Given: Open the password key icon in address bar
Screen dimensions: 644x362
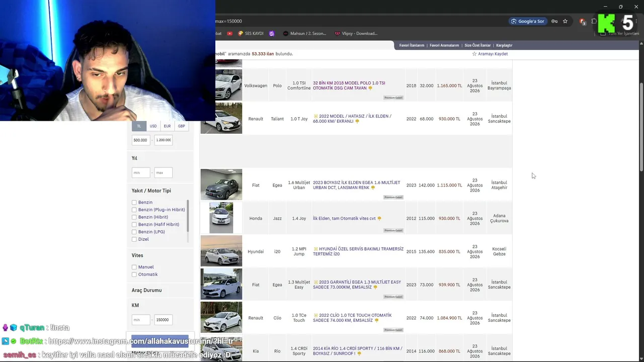Looking at the screenshot, I should pyautogui.click(x=554, y=21).
